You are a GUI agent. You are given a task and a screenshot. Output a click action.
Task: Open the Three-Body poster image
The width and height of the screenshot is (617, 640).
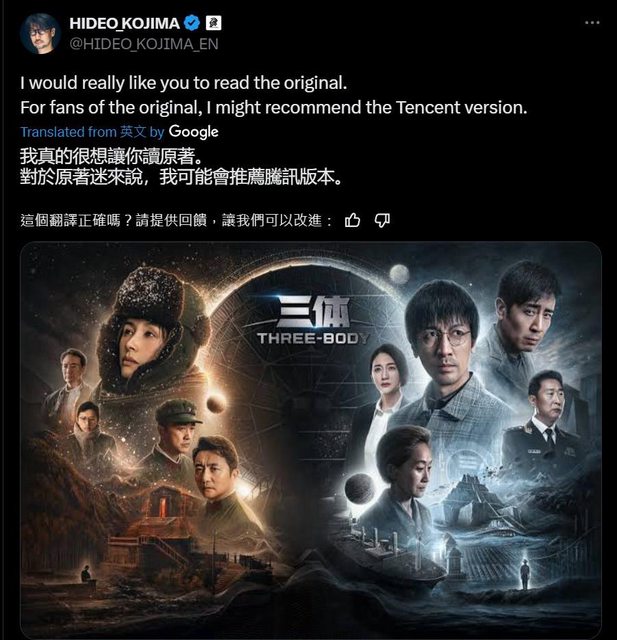[311, 440]
